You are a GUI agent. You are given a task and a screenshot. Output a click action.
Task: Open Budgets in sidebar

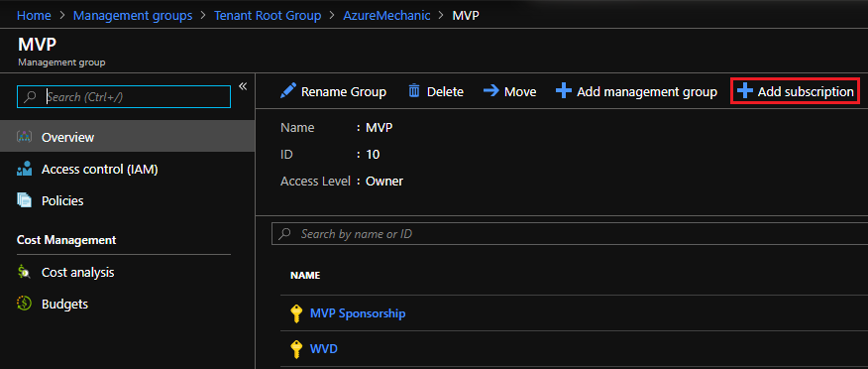127,304
